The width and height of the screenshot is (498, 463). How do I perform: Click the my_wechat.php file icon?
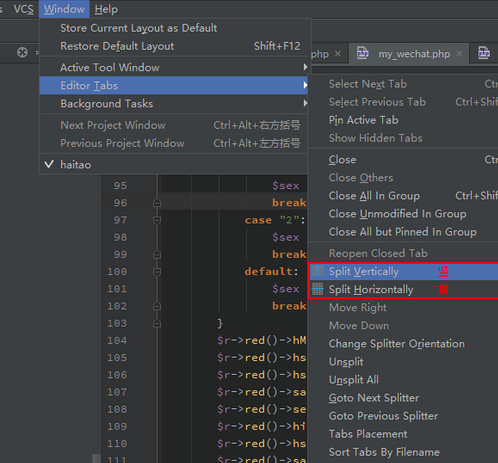(x=363, y=53)
